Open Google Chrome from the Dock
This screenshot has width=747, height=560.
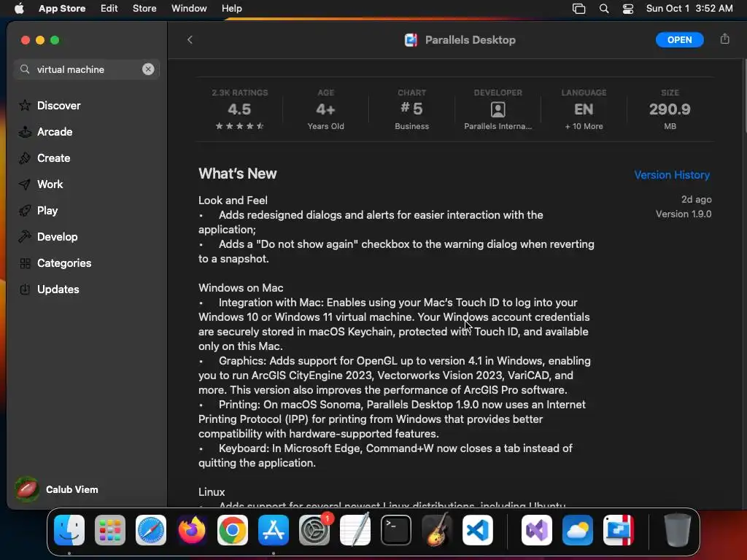(x=233, y=530)
